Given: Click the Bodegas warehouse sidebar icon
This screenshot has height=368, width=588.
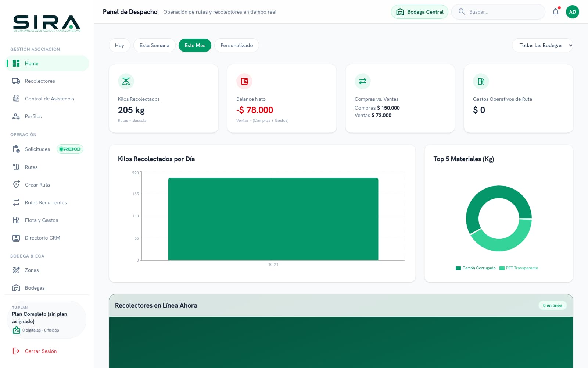Looking at the screenshot, I should coord(16,288).
